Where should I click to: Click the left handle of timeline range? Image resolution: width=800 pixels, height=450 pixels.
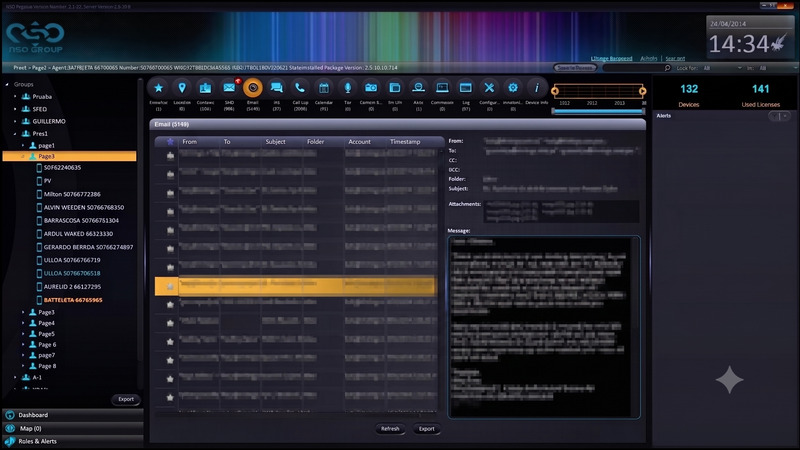(555, 91)
